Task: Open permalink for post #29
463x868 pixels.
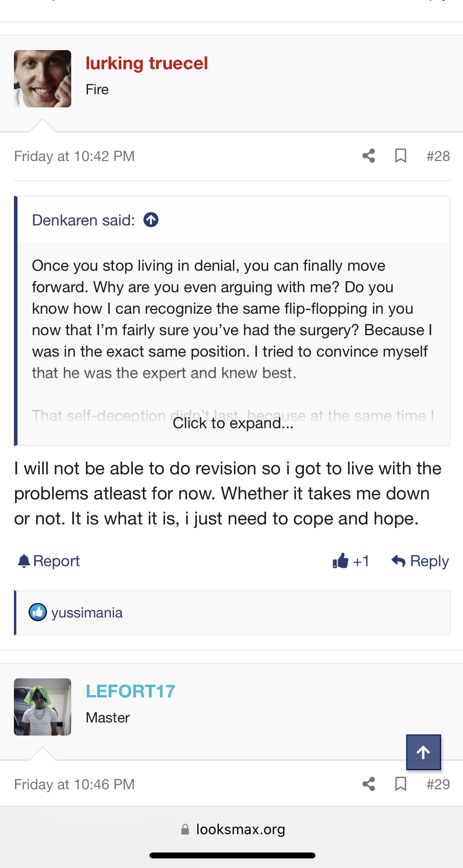Action: pyautogui.click(x=438, y=784)
